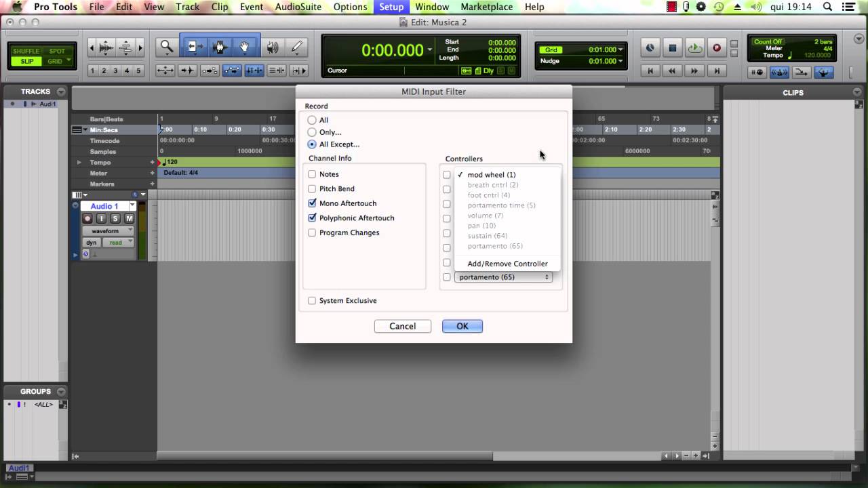This screenshot has width=868, height=488.
Task: Click Go to End transport button
Action: pyautogui.click(x=717, y=70)
